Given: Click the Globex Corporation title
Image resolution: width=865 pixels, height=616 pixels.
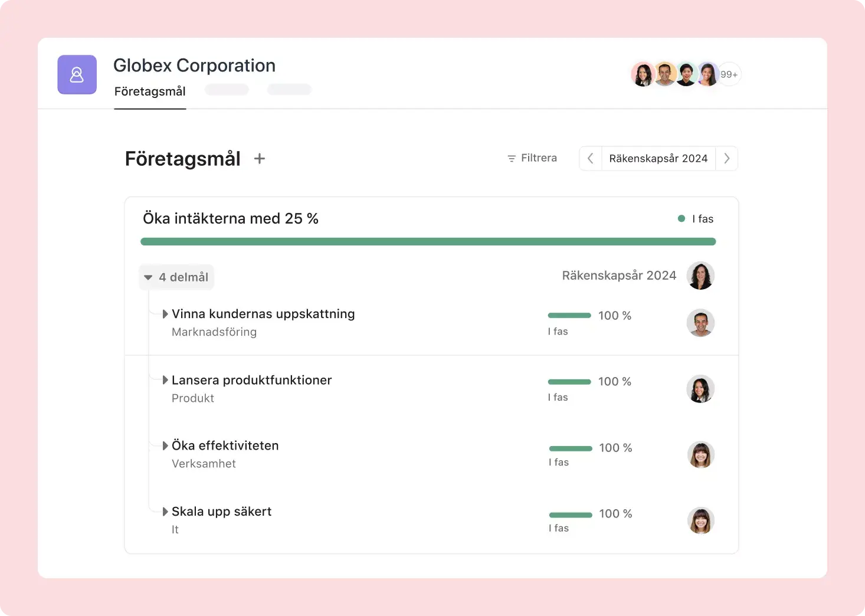Looking at the screenshot, I should click(194, 65).
